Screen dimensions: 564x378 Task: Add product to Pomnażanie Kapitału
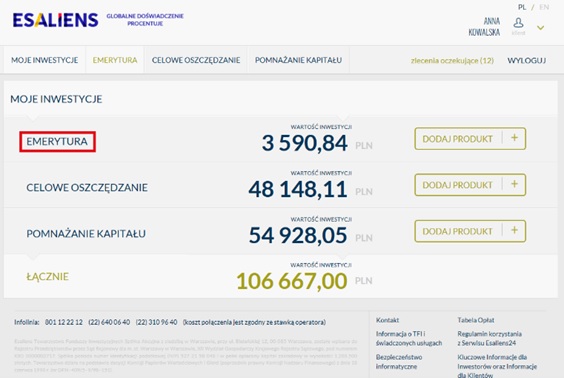coord(470,231)
